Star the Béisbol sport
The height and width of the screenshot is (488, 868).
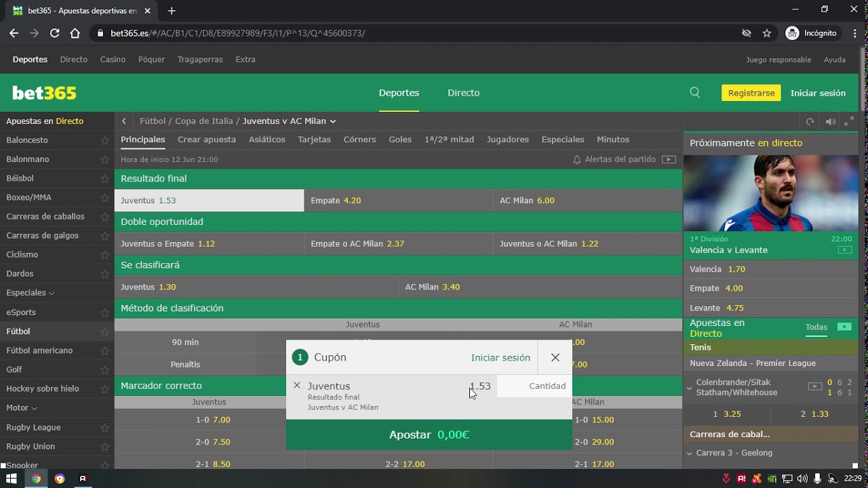(x=104, y=178)
